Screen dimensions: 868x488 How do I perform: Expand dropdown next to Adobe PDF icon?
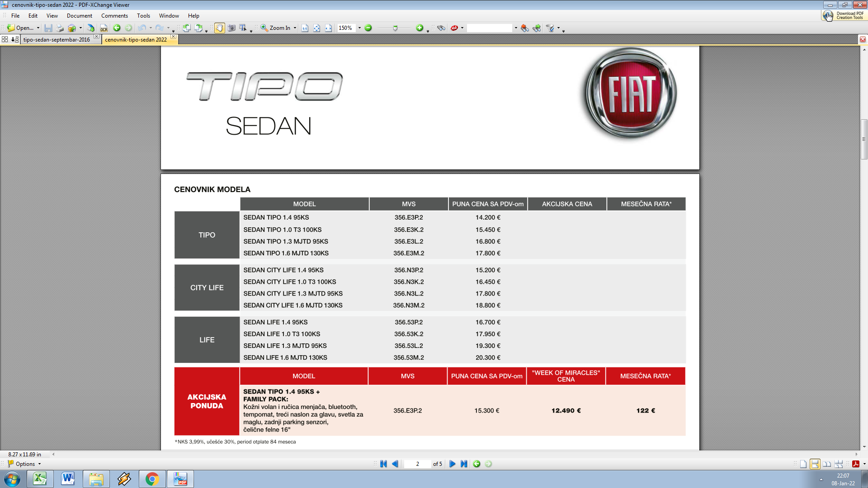[864, 464]
